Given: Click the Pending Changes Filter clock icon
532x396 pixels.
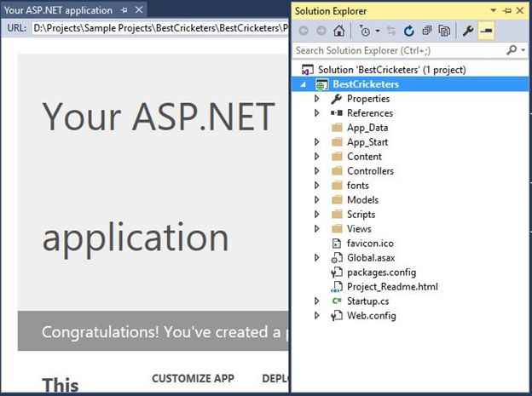Looking at the screenshot, I should [x=365, y=31].
